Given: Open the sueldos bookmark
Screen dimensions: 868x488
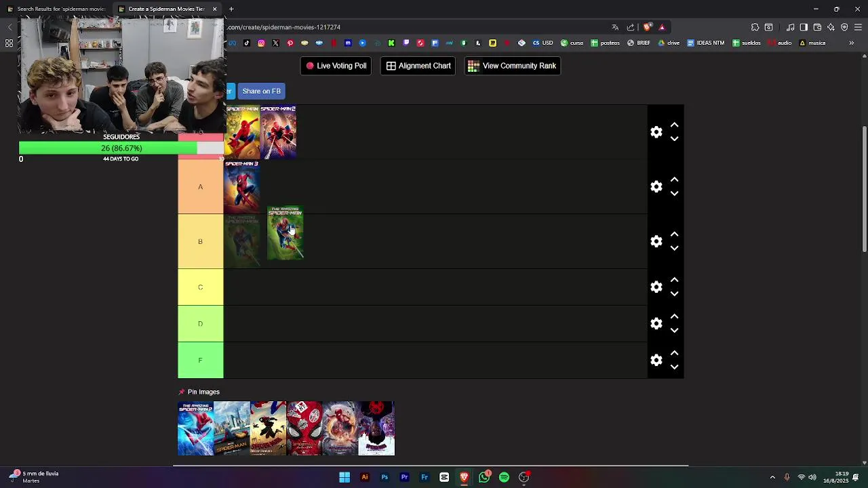Looking at the screenshot, I should [747, 43].
